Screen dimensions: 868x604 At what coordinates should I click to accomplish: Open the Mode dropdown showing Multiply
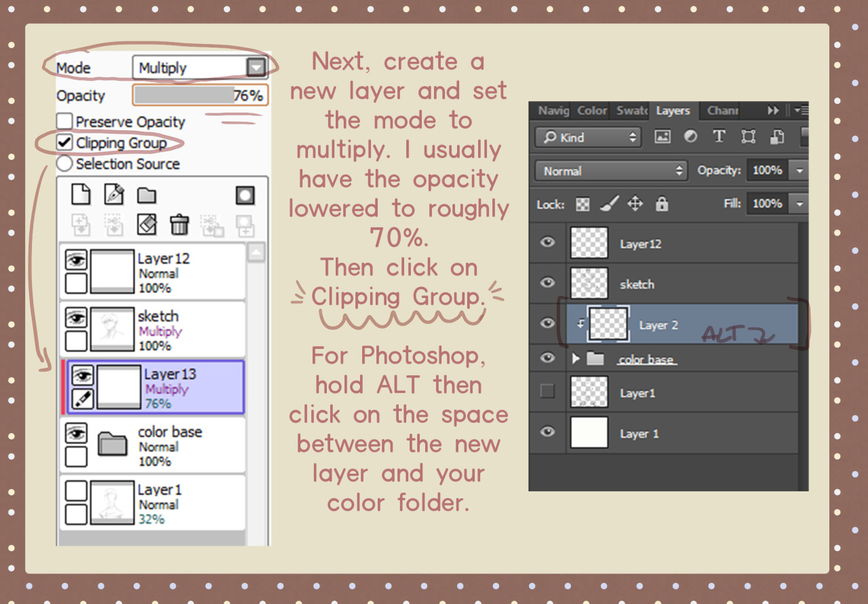pos(256,68)
